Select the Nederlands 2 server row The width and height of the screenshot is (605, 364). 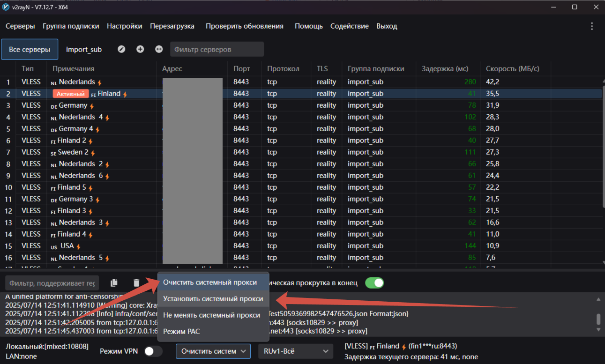click(x=301, y=164)
